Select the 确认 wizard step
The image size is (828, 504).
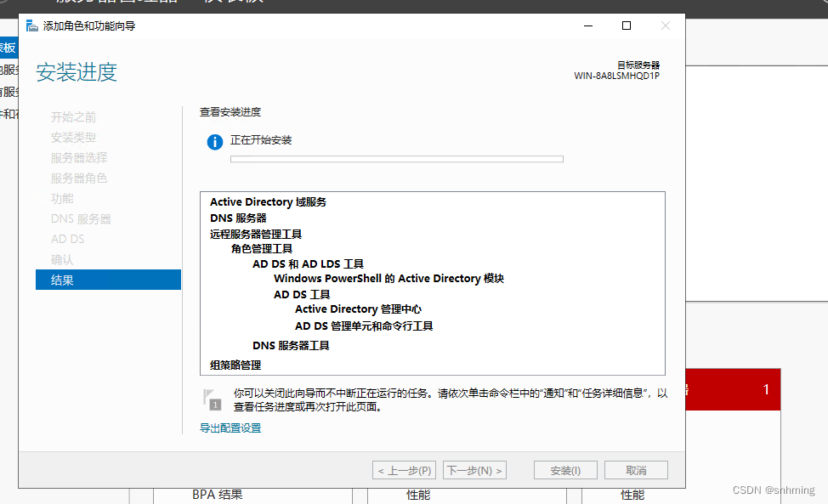tap(62, 260)
